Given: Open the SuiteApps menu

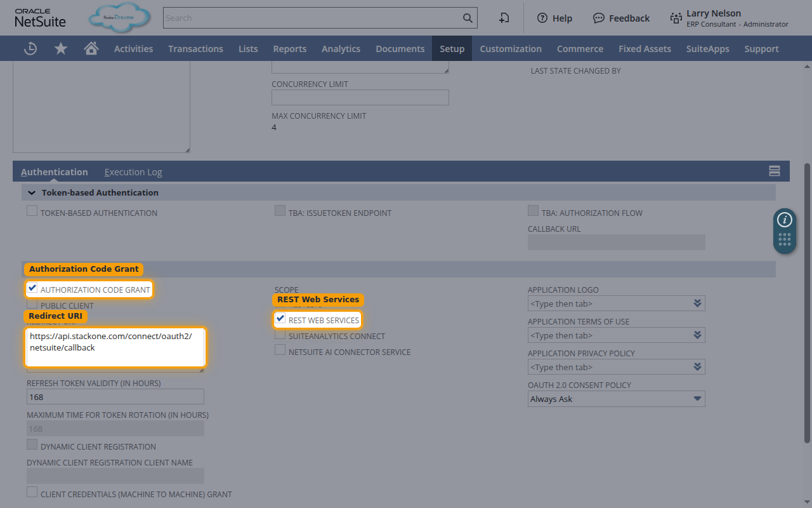Looking at the screenshot, I should (707, 48).
